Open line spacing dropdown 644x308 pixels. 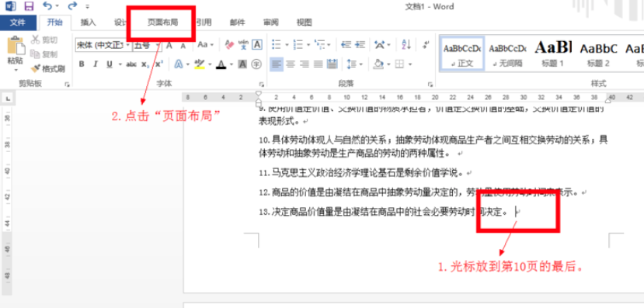(x=354, y=64)
